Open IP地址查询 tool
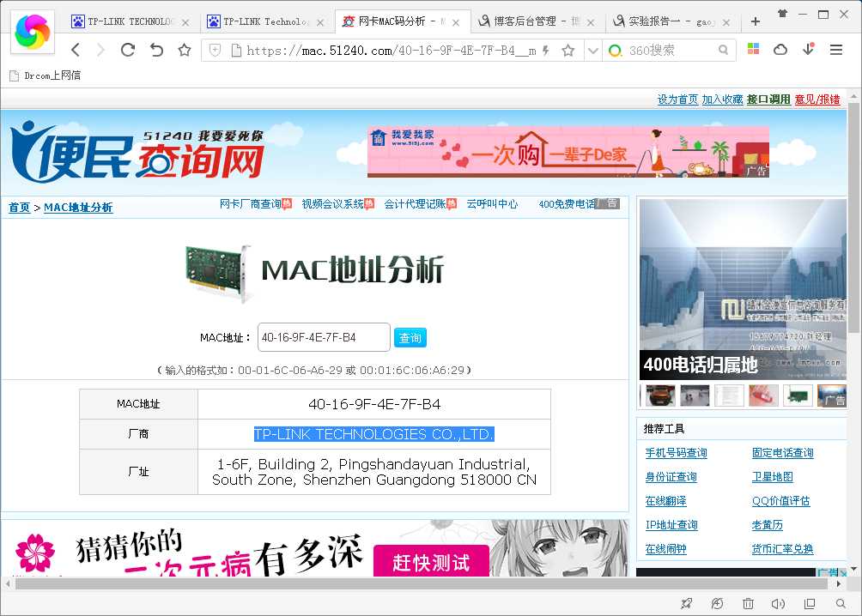The height and width of the screenshot is (616, 862). click(671, 525)
